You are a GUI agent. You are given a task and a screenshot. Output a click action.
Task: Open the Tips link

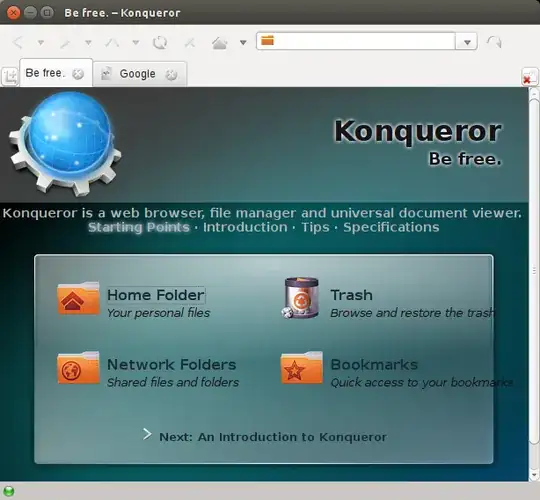(x=315, y=228)
